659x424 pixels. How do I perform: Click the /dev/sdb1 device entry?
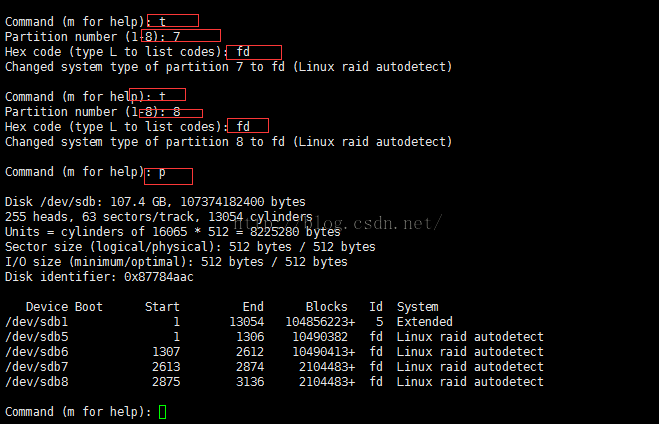click(37, 322)
